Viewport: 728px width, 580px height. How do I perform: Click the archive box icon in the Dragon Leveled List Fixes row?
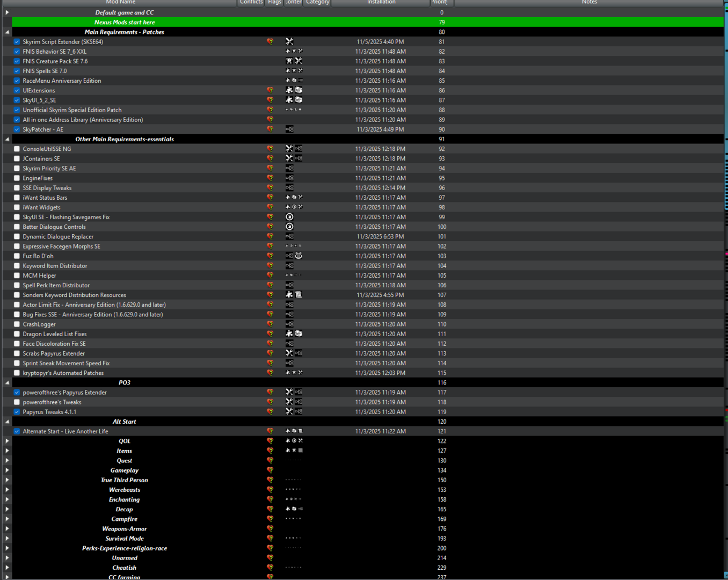tap(299, 334)
